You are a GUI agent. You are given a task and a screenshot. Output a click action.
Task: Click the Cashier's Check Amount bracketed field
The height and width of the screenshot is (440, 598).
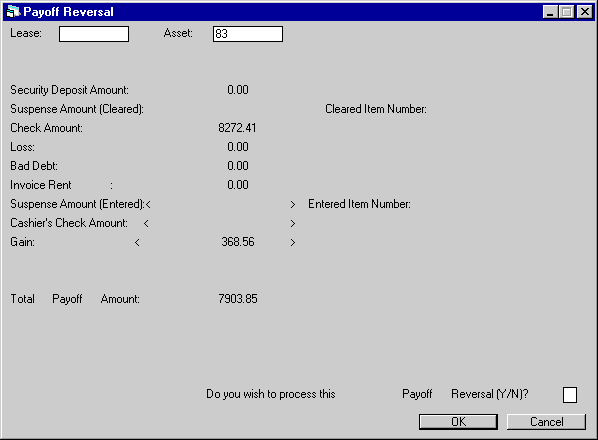[x=219, y=223]
